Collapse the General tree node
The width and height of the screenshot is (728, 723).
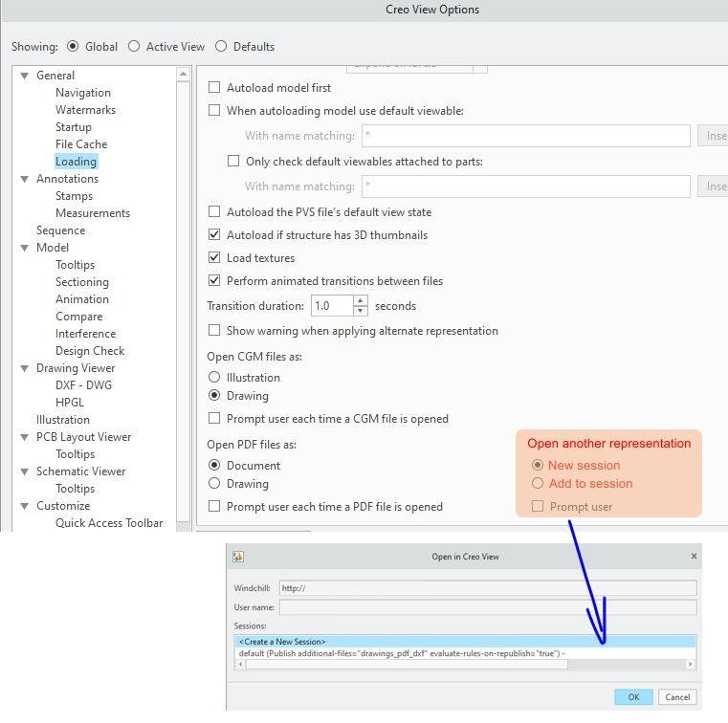[25, 76]
